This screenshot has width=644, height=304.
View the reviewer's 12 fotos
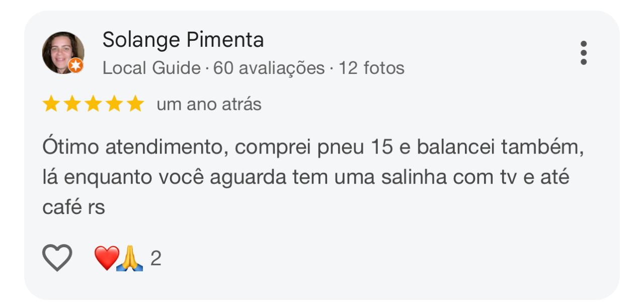pyautogui.click(x=371, y=68)
